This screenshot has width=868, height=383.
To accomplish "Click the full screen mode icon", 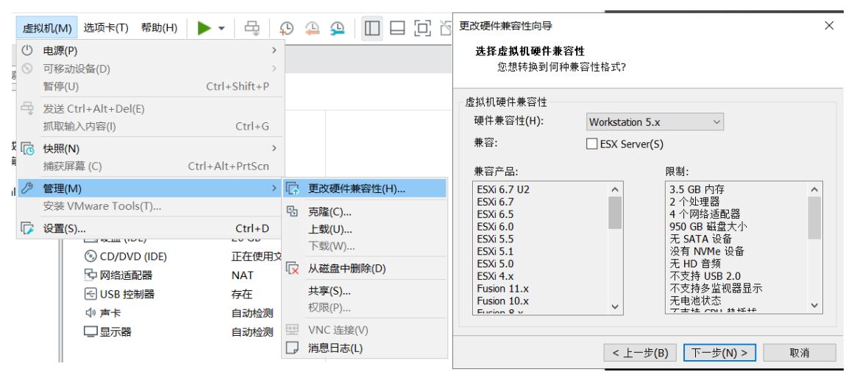I will point(422,28).
